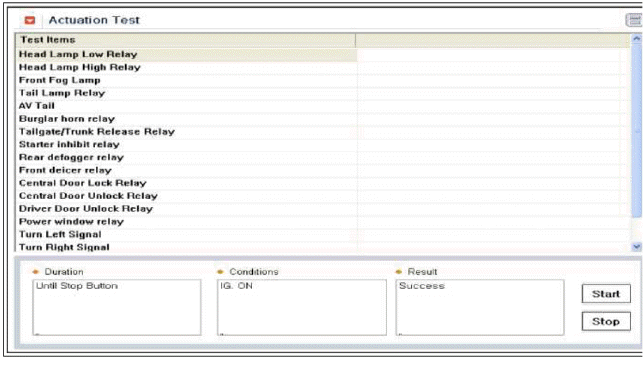Viewport: 643px width, 365px height.
Task: Select Central Door Lock Relay item
Action: point(186,183)
